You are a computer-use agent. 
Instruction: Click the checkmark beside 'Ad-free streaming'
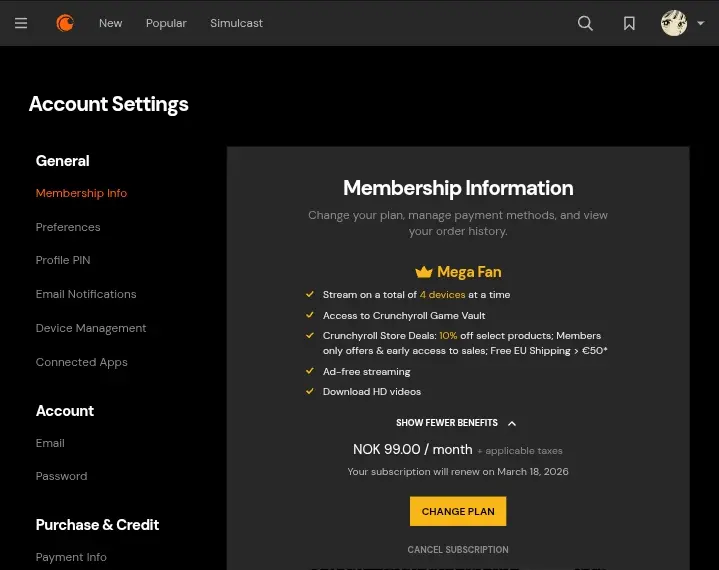[310, 371]
